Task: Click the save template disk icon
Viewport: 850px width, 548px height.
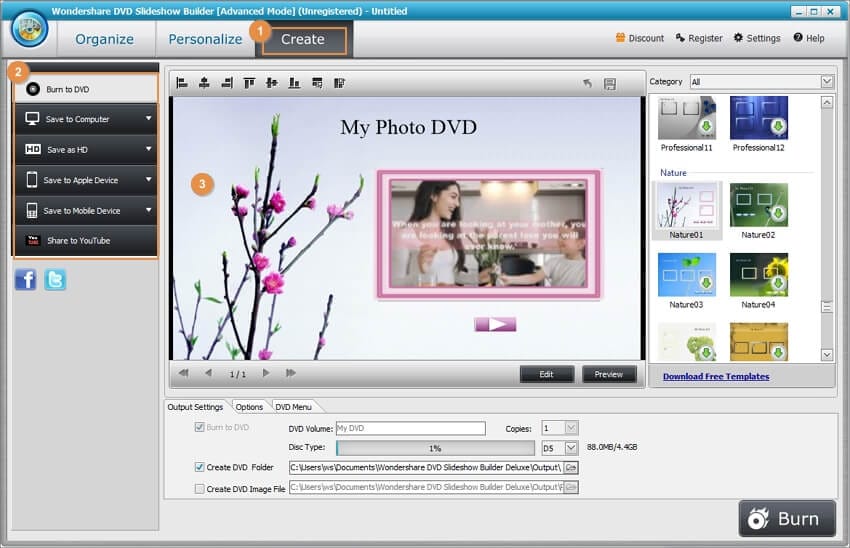Action: pos(610,83)
